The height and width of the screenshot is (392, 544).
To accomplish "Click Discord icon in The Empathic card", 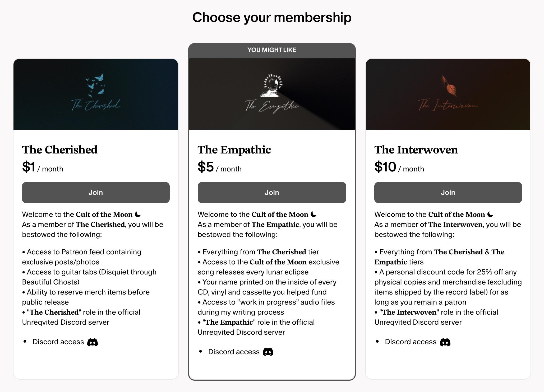I will [x=268, y=352].
